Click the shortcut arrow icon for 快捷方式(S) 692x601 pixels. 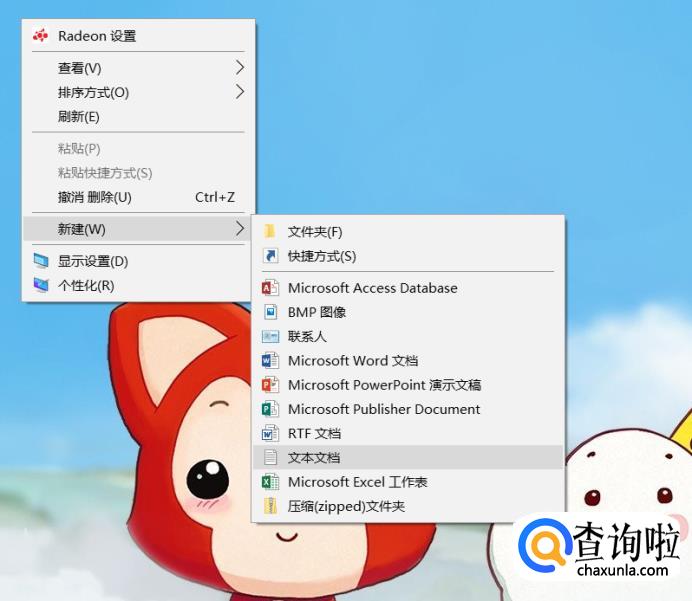[x=270, y=255]
